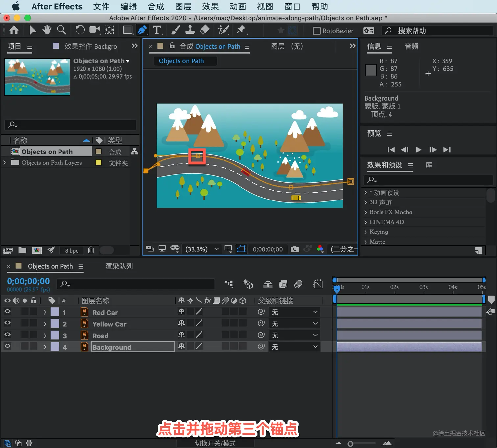Toggle the shy layers hide icon in timeline

tap(268, 284)
